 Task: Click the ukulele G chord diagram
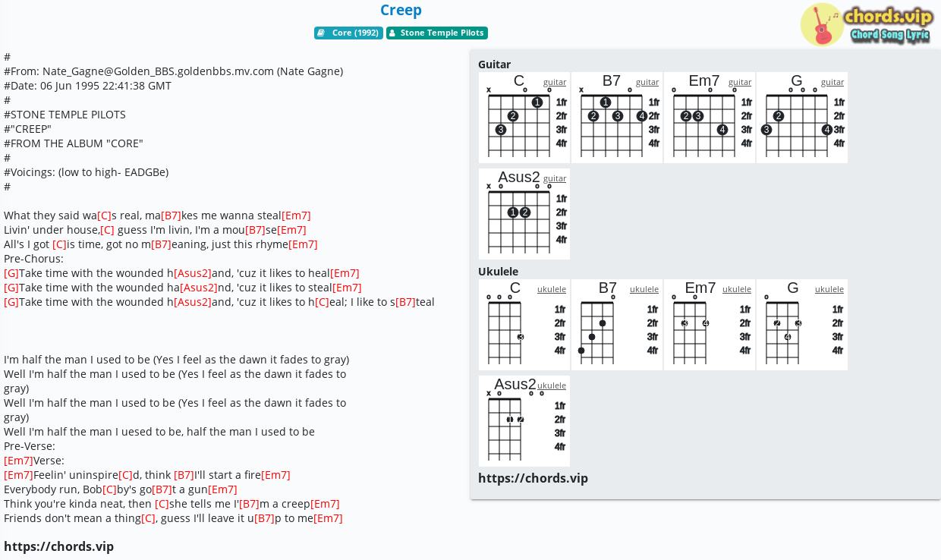coord(802,325)
